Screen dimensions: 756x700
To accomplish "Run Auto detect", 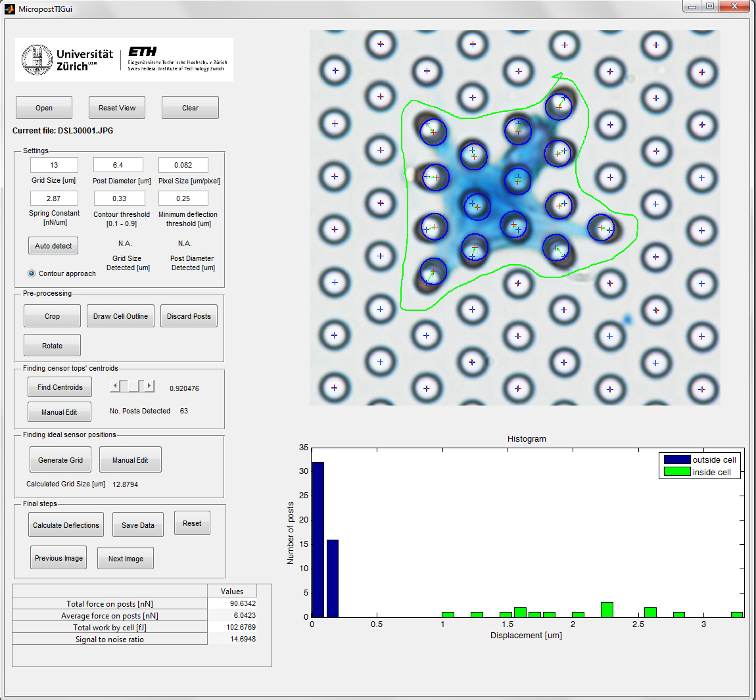I will click(x=53, y=246).
